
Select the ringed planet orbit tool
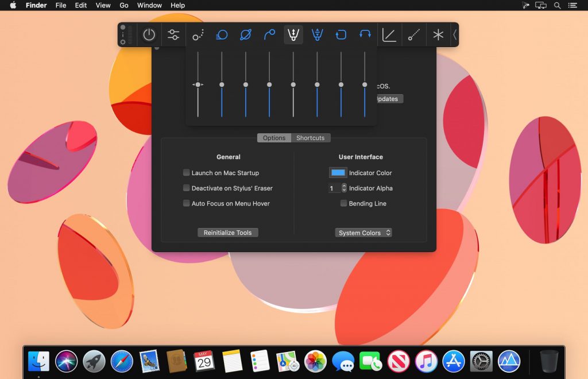245,35
